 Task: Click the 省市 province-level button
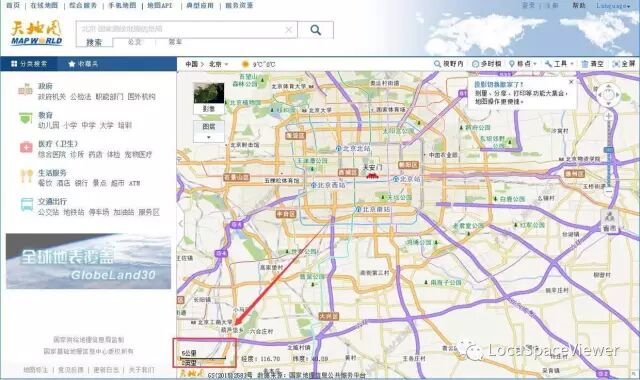(x=609, y=222)
